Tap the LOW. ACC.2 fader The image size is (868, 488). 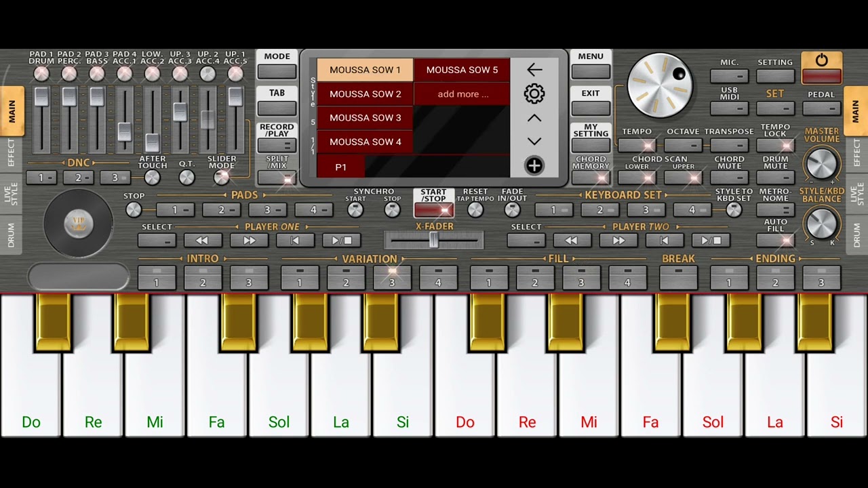153,142
